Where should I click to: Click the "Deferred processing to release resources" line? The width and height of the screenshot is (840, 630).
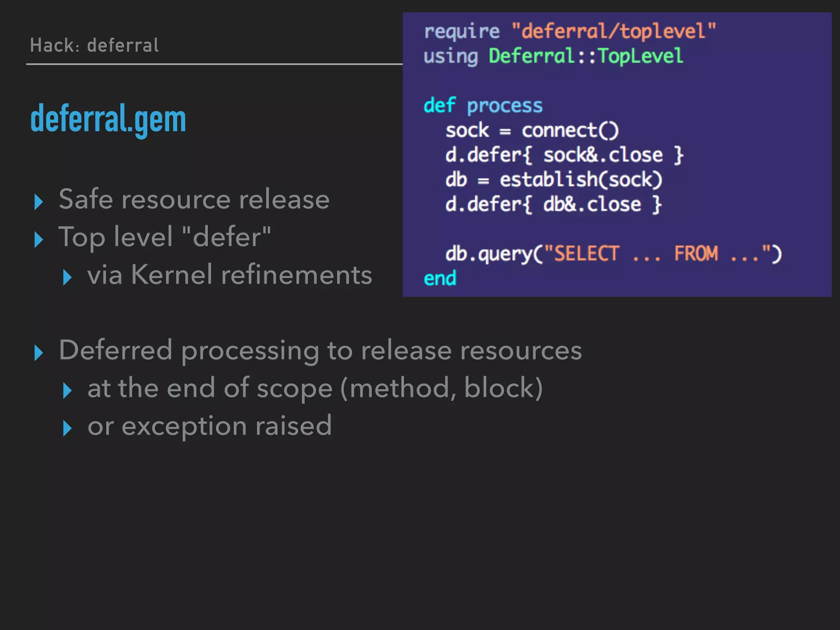(x=320, y=351)
